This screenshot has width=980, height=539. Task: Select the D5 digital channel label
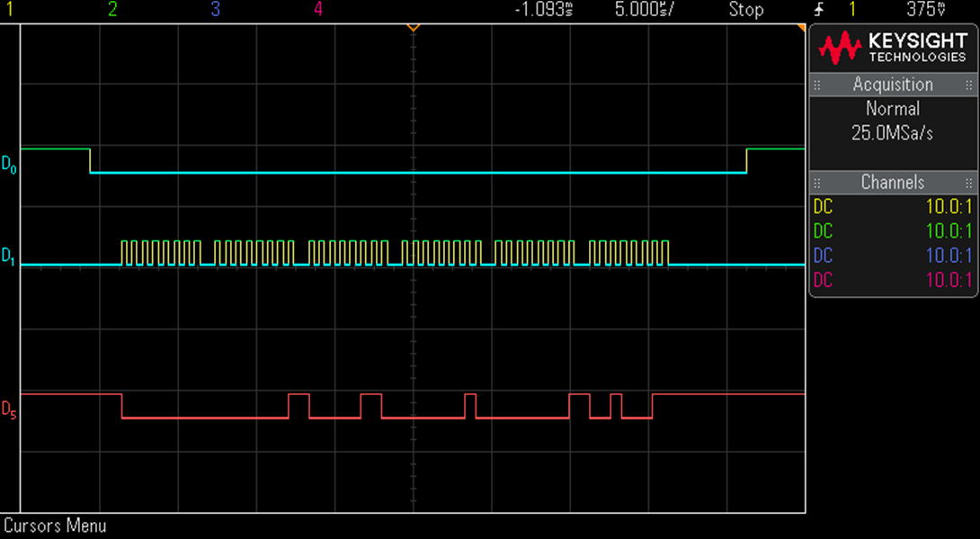click(8, 410)
